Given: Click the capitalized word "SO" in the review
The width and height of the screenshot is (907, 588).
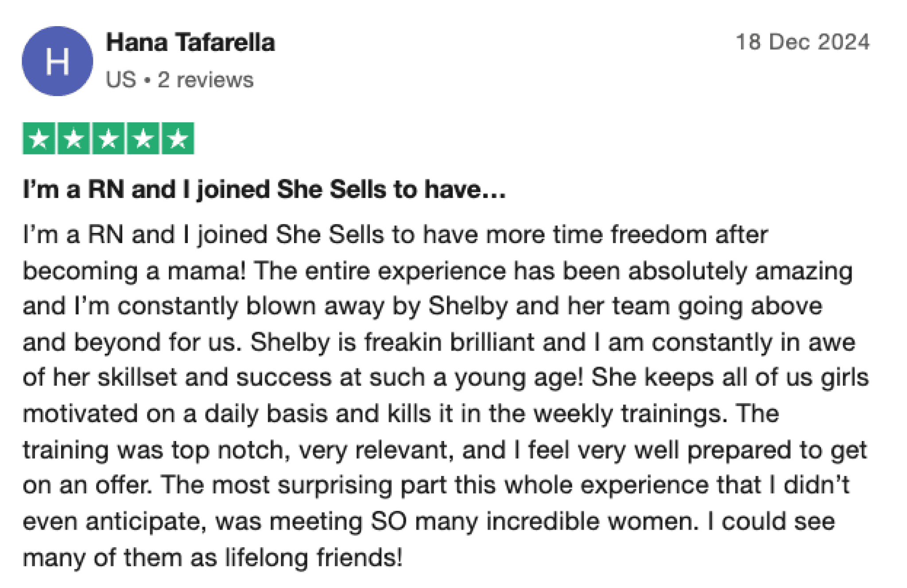Looking at the screenshot, I should (388, 521).
